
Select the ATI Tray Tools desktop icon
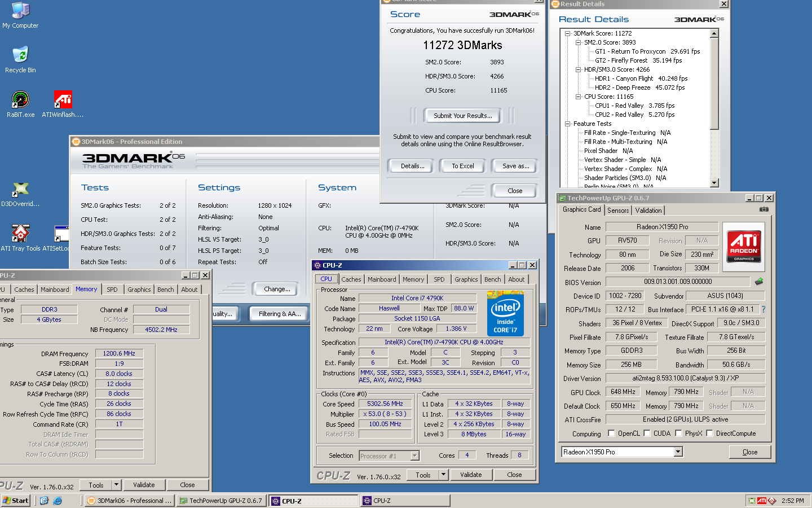coord(20,238)
